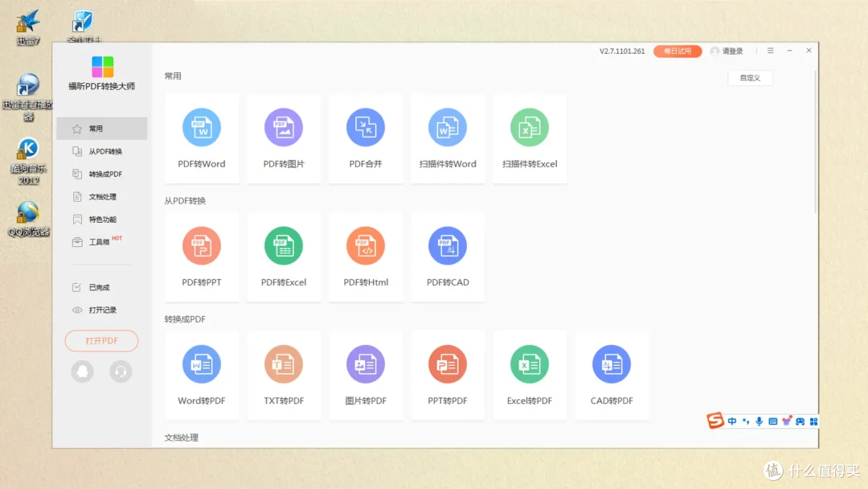Select the 迅雷7 desktop shortcut
868x489 pixels.
(27, 27)
